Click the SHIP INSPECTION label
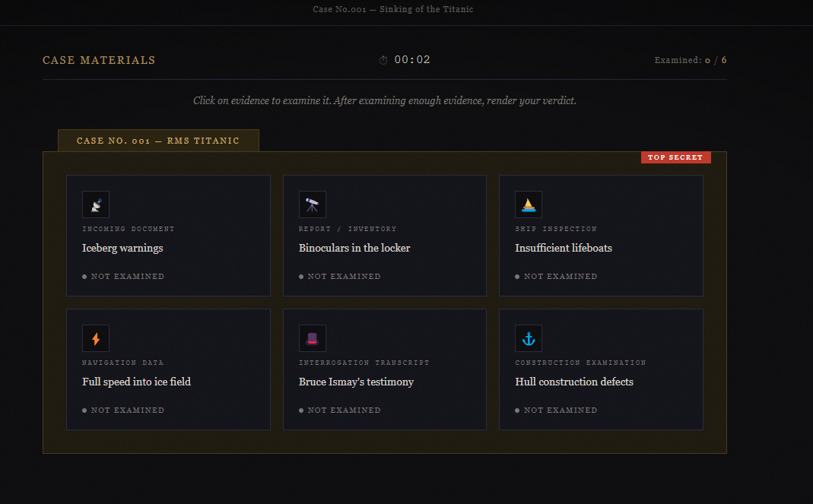This screenshot has height=504, width=813. [x=556, y=229]
